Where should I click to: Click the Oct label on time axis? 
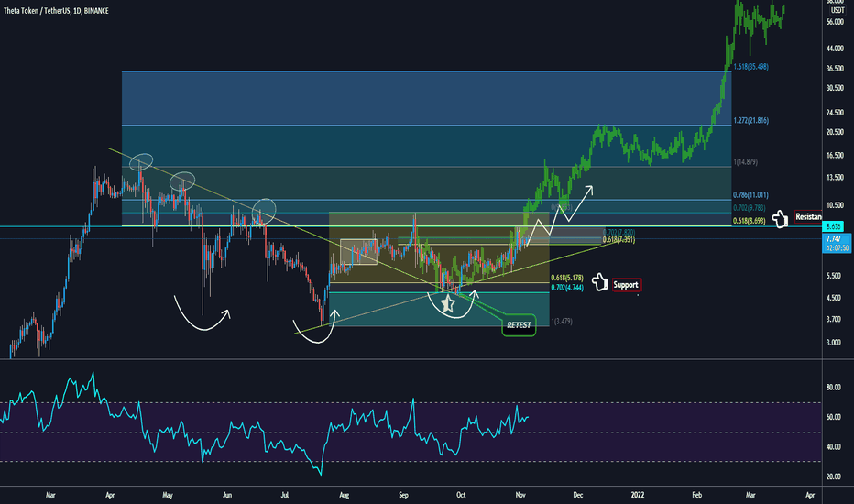point(461,495)
